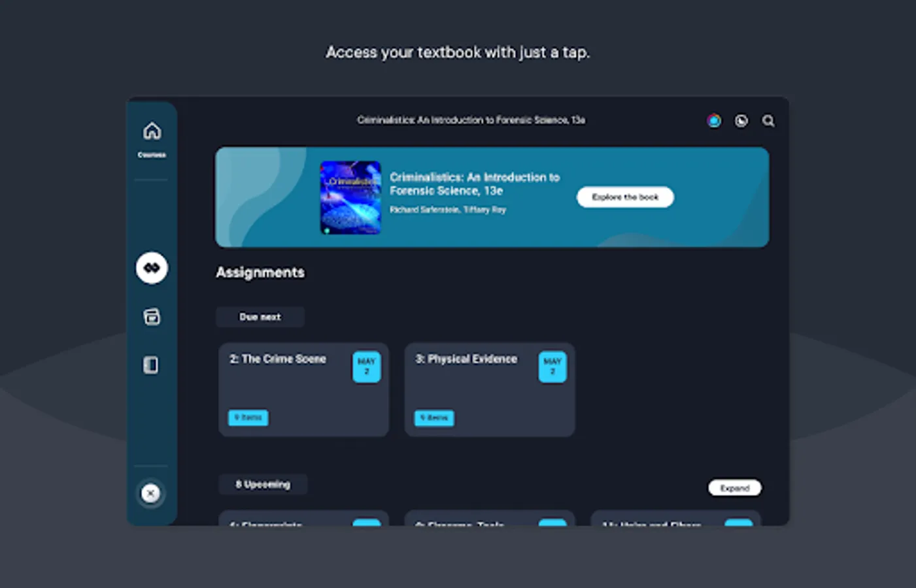The image size is (916, 588).
Task: Open search with the magnifier icon
Action: (x=768, y=121)
